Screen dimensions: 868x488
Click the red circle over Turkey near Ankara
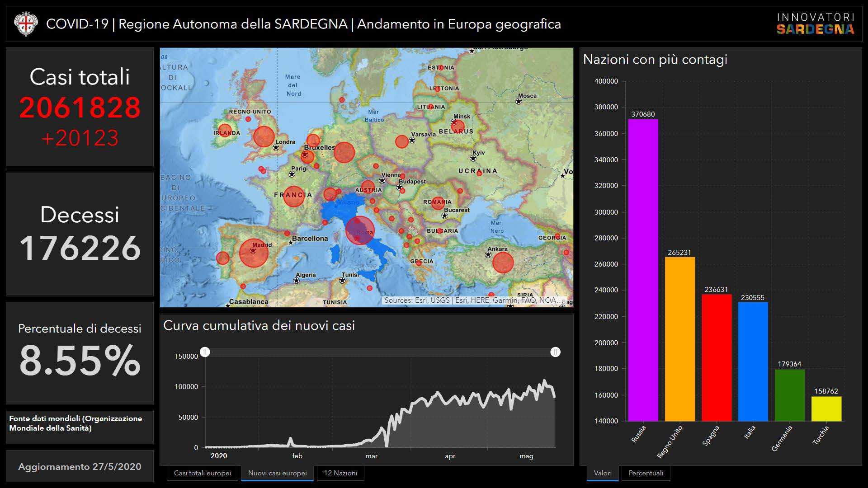point(502,263)
